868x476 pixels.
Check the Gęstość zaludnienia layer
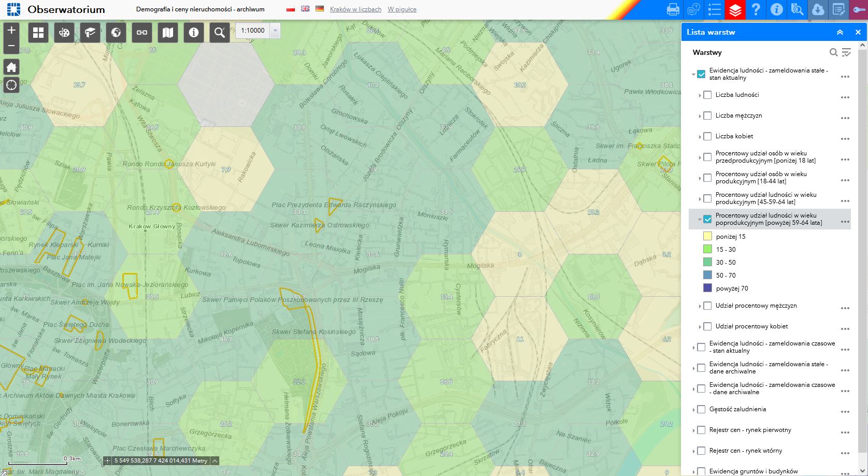pyautogui.click(x=701, y=409)
